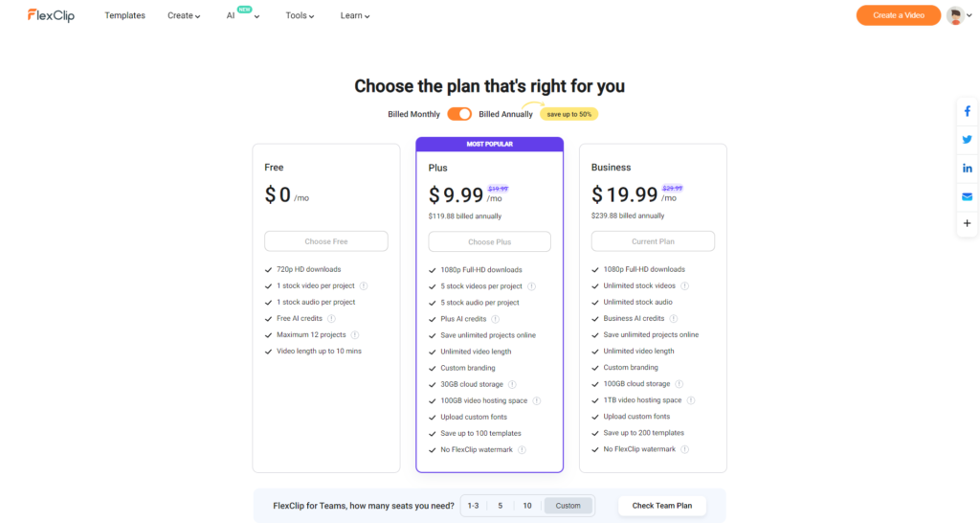
Task: Share page on LinkedIn
Action: pos(967,169)
